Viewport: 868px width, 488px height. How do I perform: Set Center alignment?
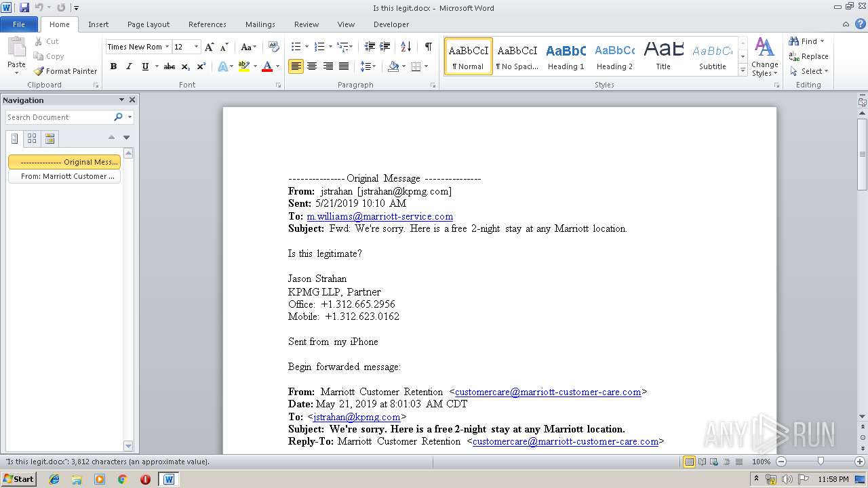pos(312,66)
